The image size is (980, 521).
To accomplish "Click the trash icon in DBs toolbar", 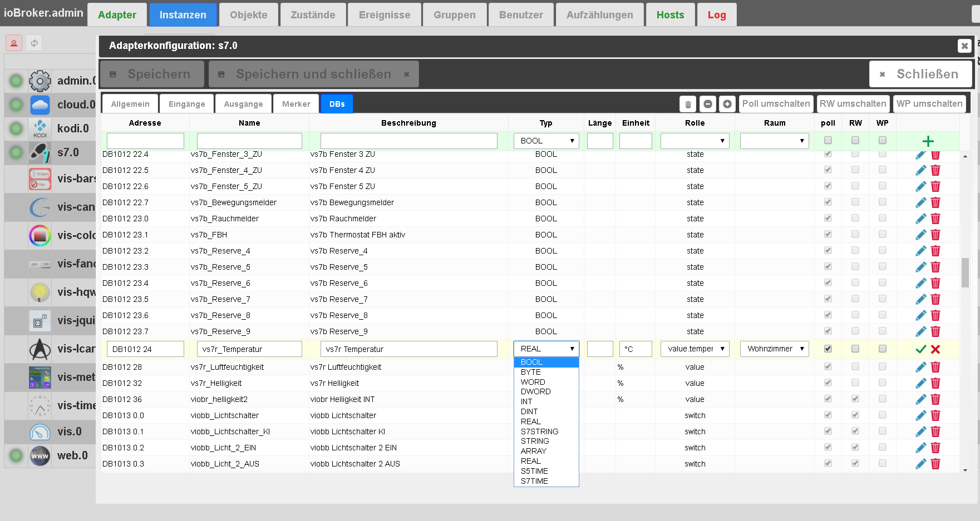I will [688, 104].
